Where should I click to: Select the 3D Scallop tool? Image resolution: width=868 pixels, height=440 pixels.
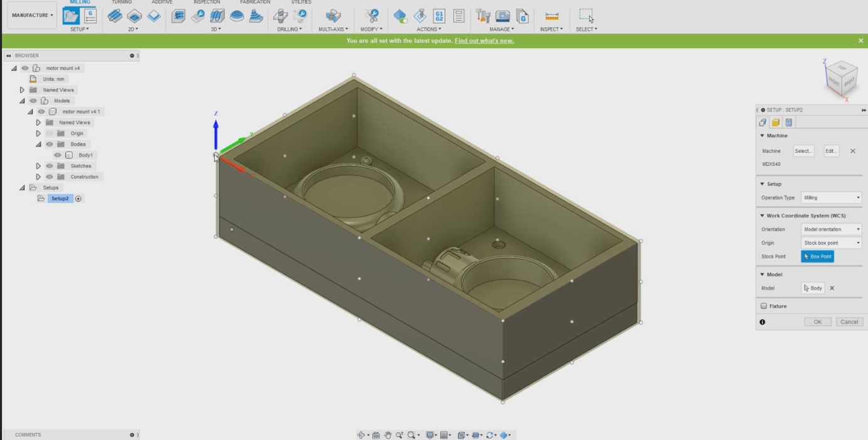click(237, 16)
